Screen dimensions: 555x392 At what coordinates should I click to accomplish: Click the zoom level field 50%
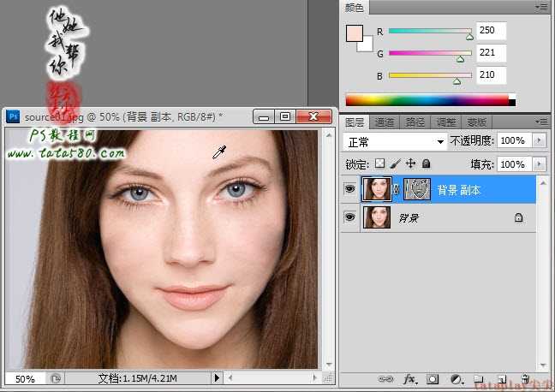(25, 379)
